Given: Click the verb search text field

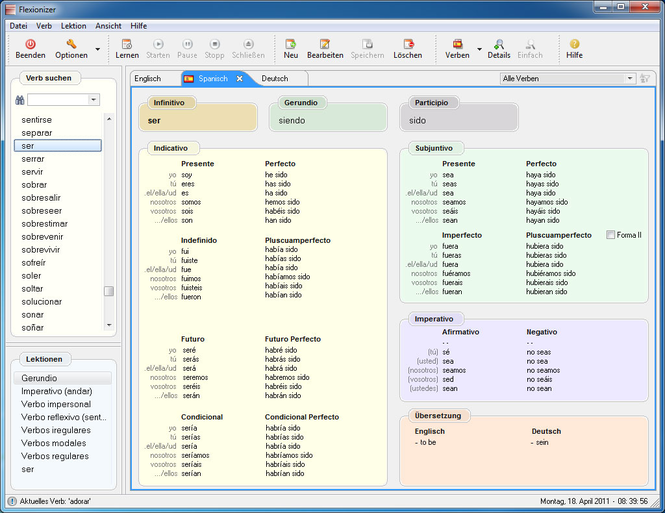Looking at the screenshot, I should pyautogui.click(x=58, y=100).
